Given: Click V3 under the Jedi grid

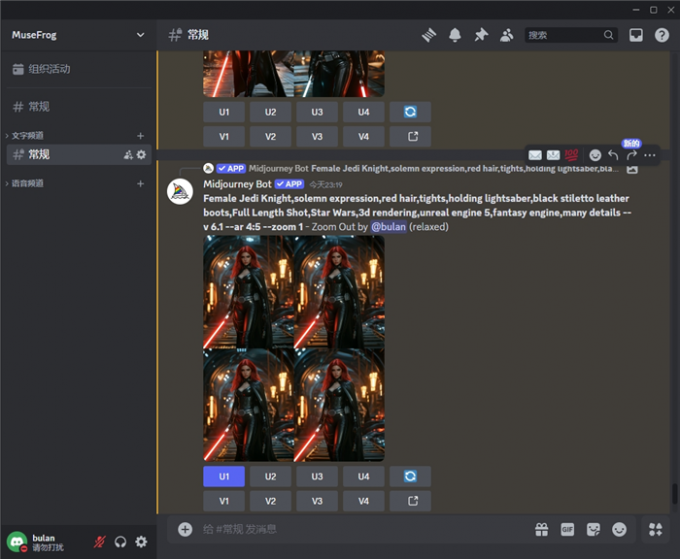Looking at the screenshot, I should (317, 501).
